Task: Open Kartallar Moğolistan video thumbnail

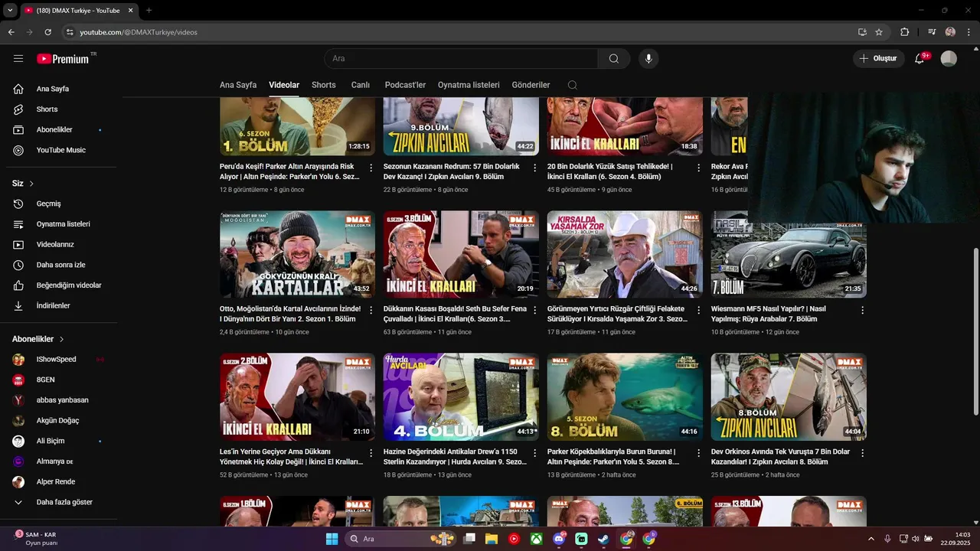Action: click(x=297, y=254)
